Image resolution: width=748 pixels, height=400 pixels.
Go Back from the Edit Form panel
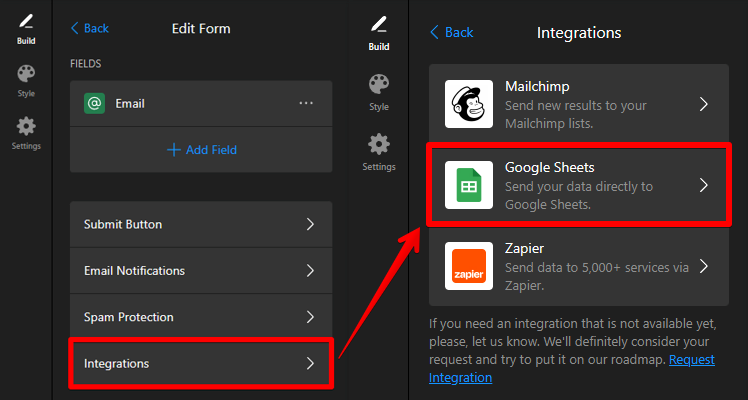pyautogui.click(x=90, y=29)
